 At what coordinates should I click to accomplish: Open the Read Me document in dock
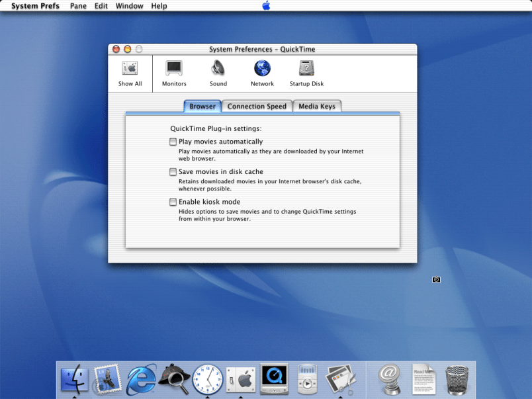(424, 379)
